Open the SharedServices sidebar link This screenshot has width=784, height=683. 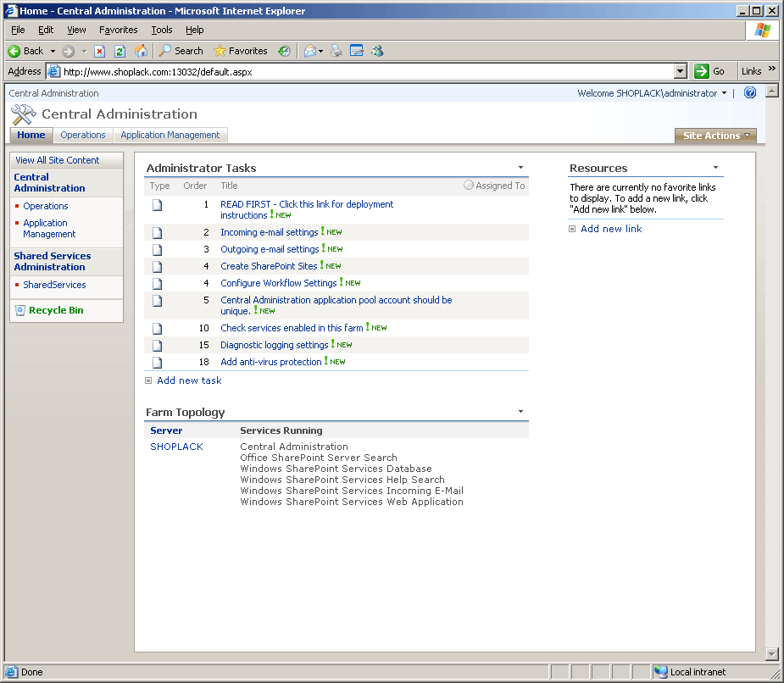(54, 285)
